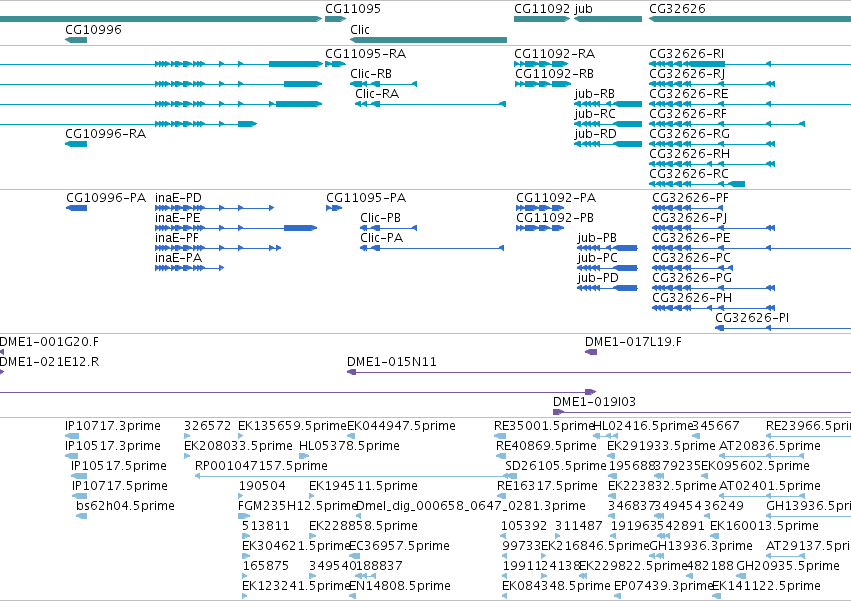Click the DME1-021E12.R clone label

(49, 363)
